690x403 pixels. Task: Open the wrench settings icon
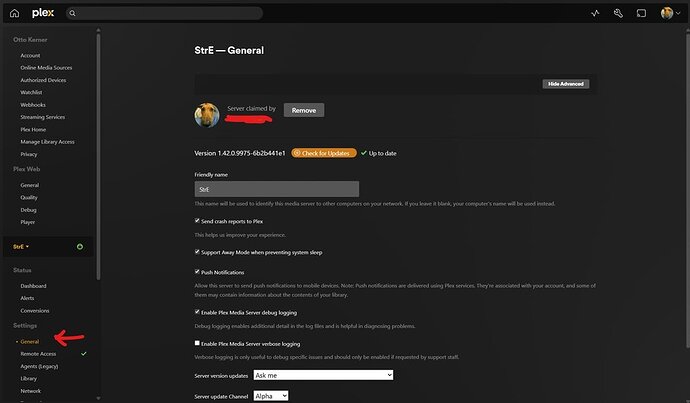pyautogui.click(x=618, y=13)
